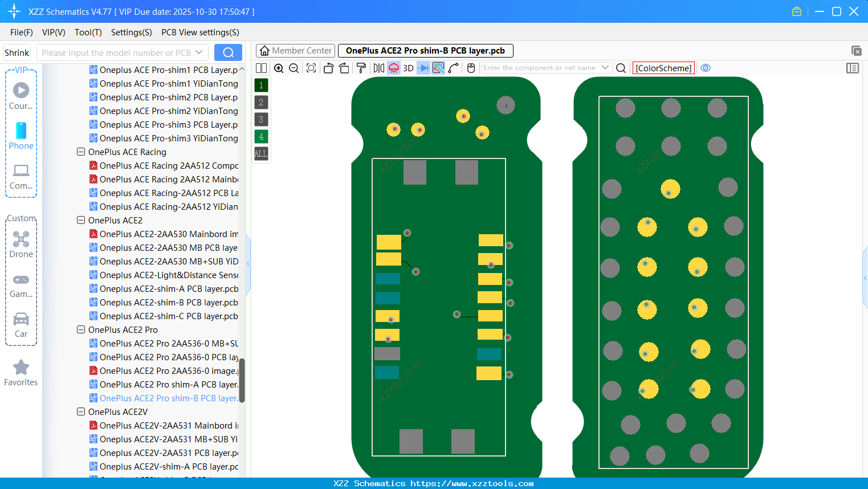
Task: Click the mouse settings icon
Action: 471,68
